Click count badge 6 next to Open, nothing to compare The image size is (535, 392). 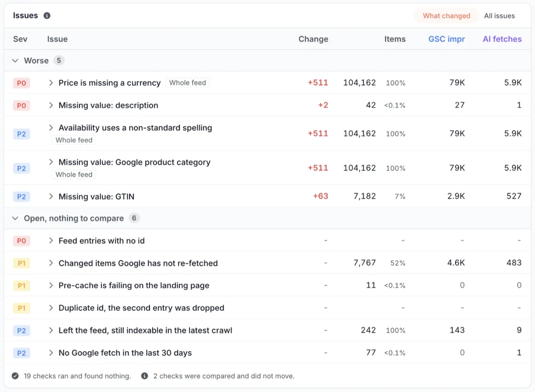[x=134, y=218]
